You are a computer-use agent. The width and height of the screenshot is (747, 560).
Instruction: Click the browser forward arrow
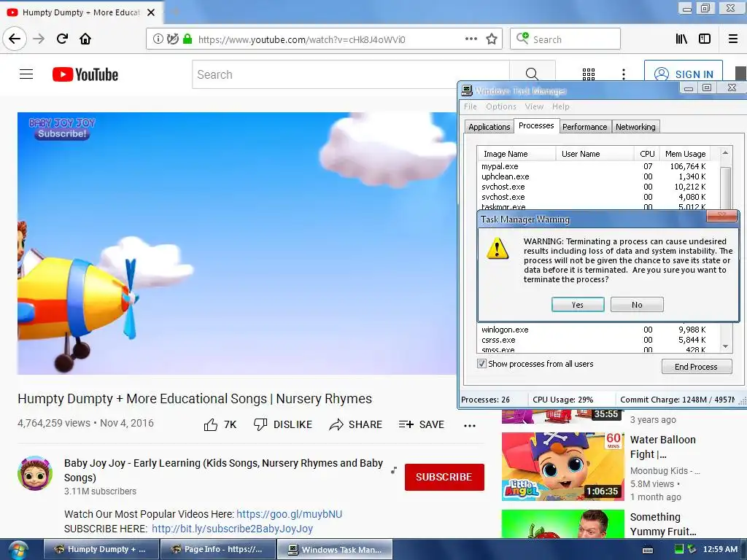(x=39, y=39)
